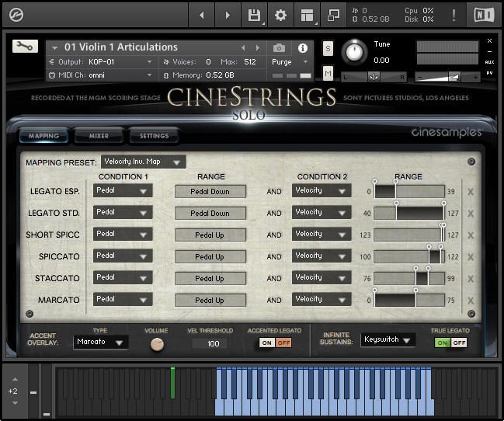Open Accent Overlay Type Marcato dropdown
This screenshot has height=421, width=504.
pyautogui.click(x=101, y=342)
